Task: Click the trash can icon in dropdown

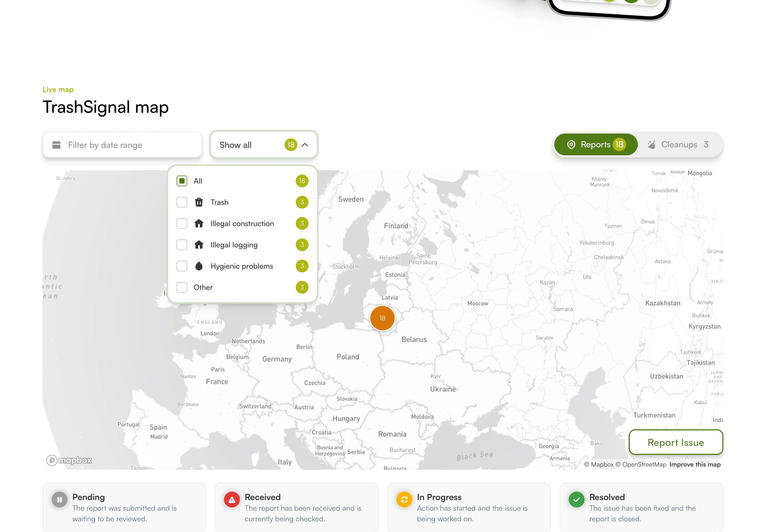Action: (x=199, y=202)
